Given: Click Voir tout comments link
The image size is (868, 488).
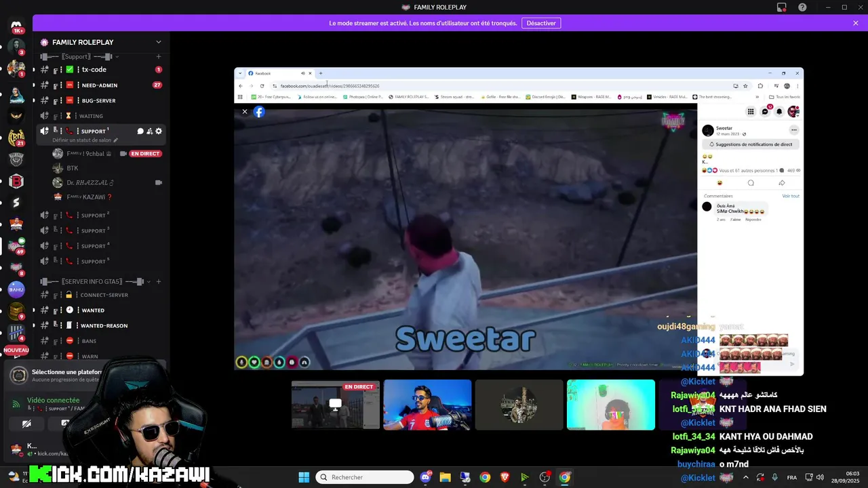Looking at the screenshot, I should coord(791,196).
